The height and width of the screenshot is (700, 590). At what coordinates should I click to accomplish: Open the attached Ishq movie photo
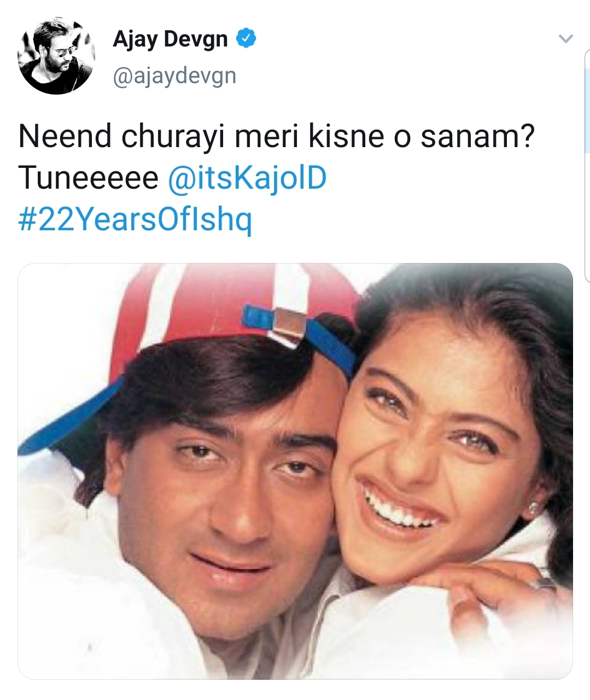(295, 471)
